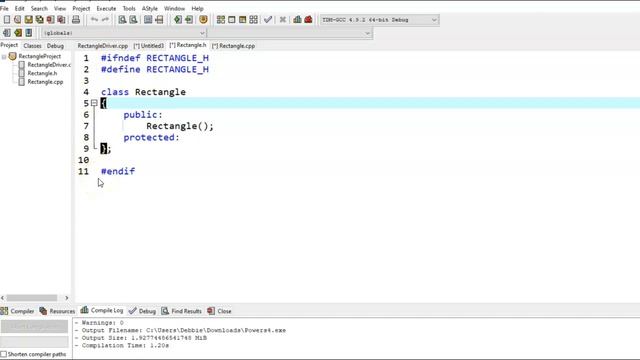Switch to the Find Results bottom tab
Screen dimensions: 640x360
point(182,311)
